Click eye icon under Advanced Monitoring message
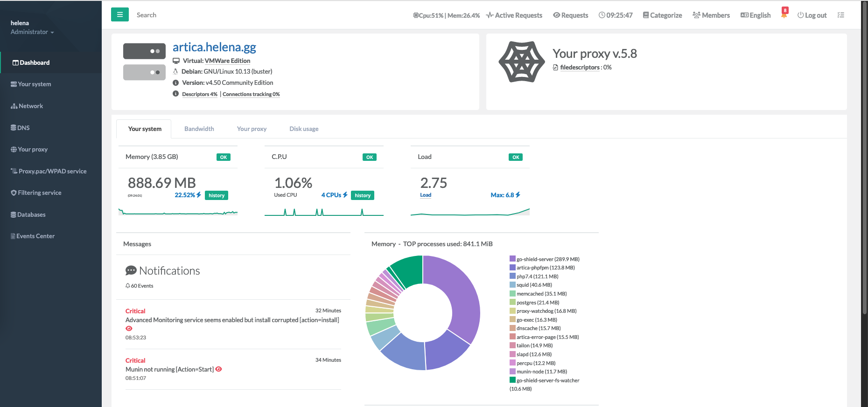 point(129,329)
